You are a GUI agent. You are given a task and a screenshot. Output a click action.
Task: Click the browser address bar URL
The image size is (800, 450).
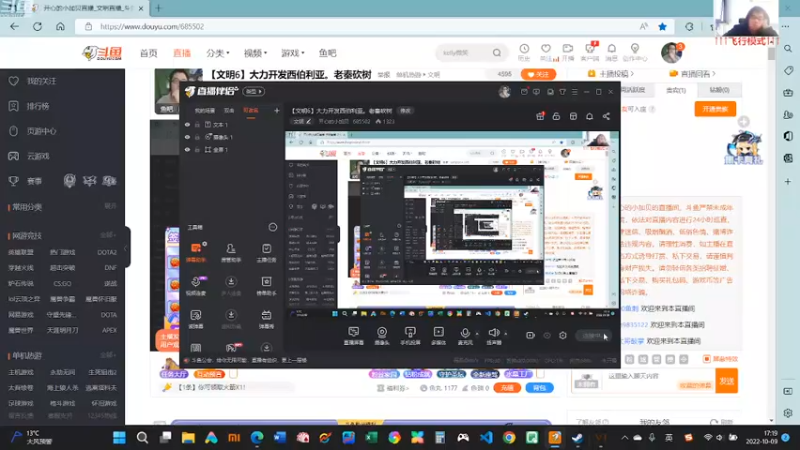click(152, 27)
